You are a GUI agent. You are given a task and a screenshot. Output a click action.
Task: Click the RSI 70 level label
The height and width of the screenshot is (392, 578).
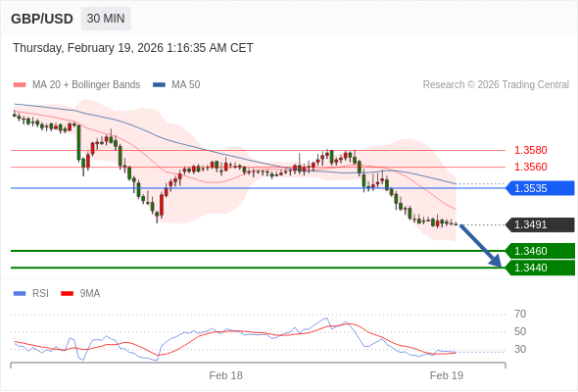520,315
